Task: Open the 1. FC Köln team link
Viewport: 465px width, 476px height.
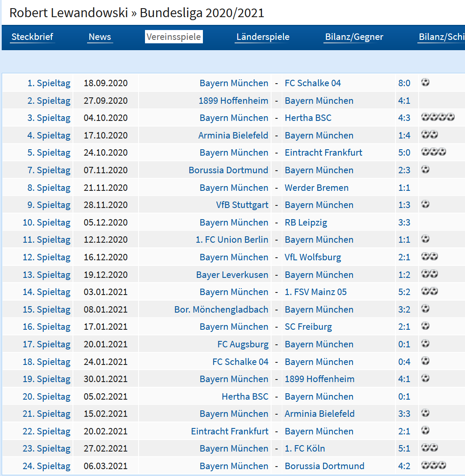Action: 305,449
